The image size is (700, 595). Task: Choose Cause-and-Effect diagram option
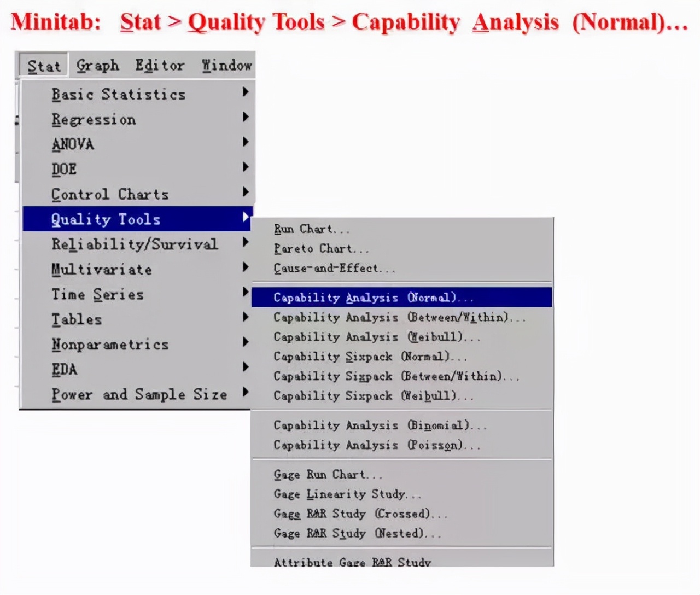[402, 269]
